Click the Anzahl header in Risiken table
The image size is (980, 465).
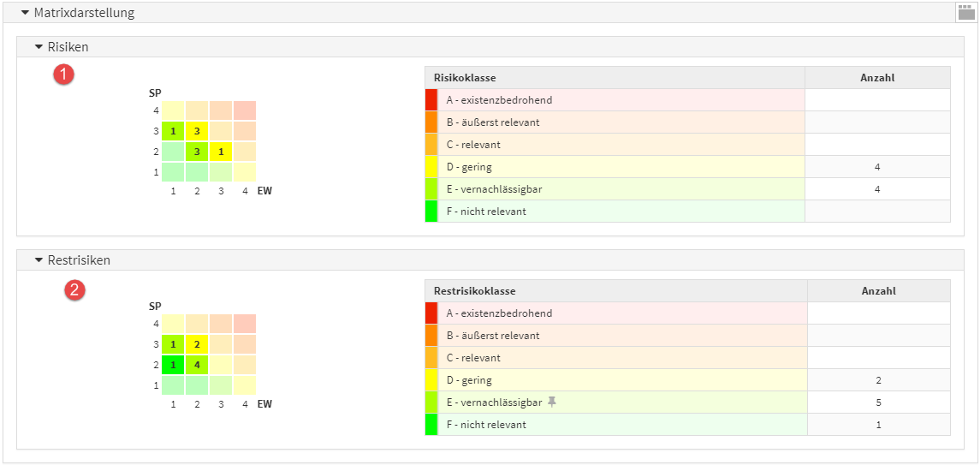pos(876,78)
